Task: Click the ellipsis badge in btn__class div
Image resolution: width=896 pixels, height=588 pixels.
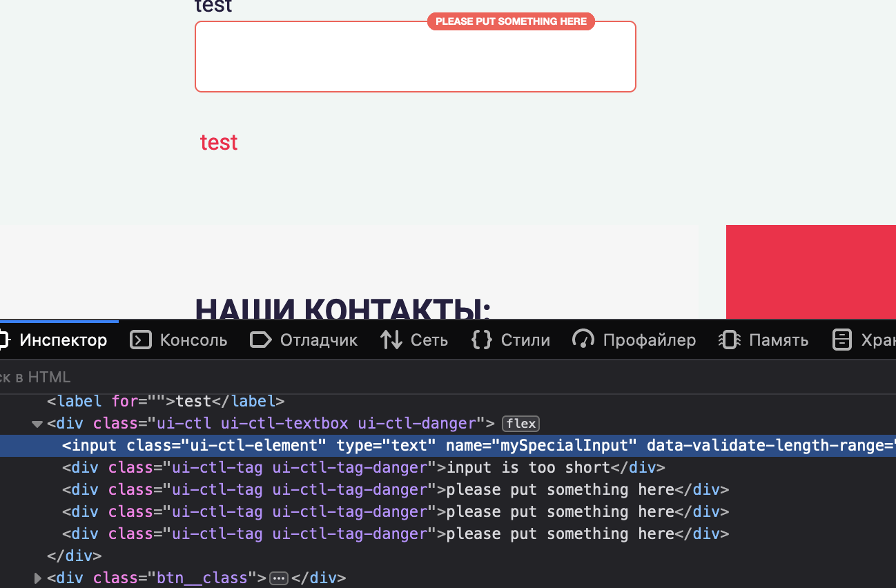Action: (279, 578)
